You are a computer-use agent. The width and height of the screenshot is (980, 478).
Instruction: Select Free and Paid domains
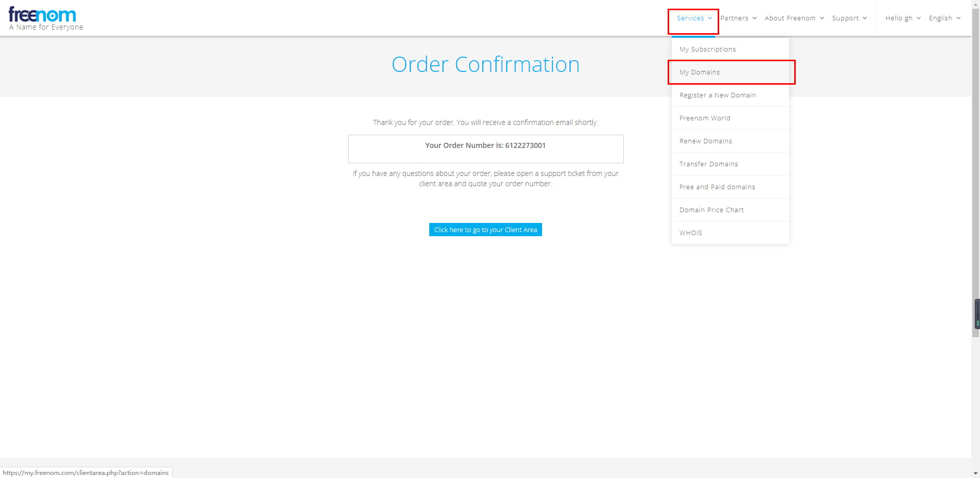click(717, 187)
